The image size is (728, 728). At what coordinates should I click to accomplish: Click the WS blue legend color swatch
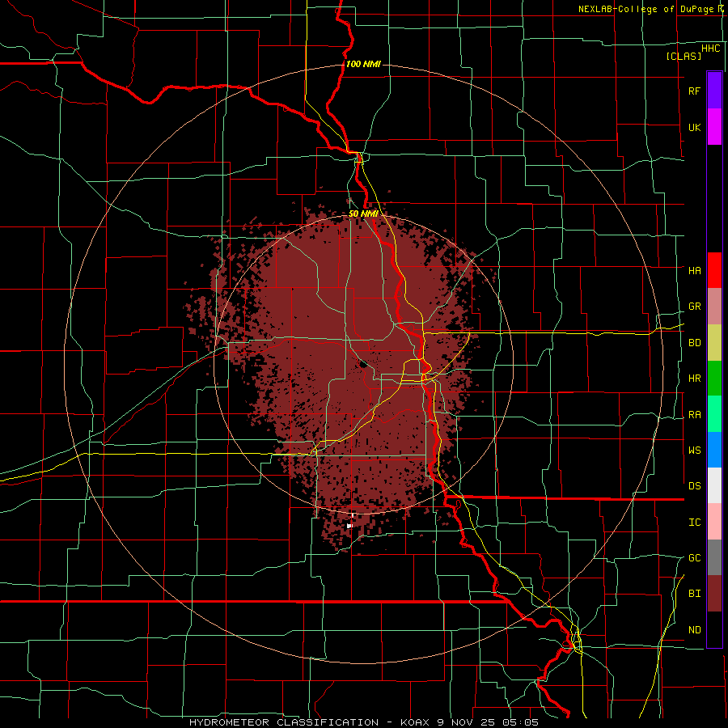coord(714,450)
